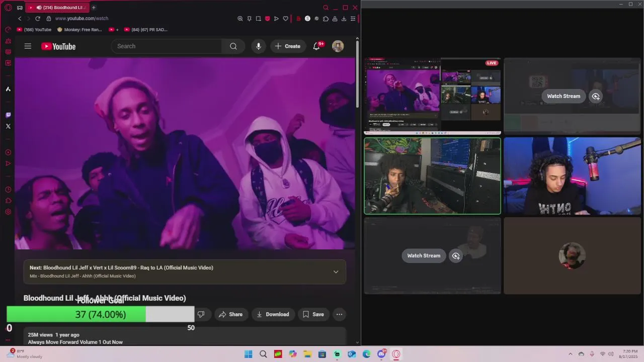Download the video
Viewport: 644px width, 362px height.
click(273, 314)
